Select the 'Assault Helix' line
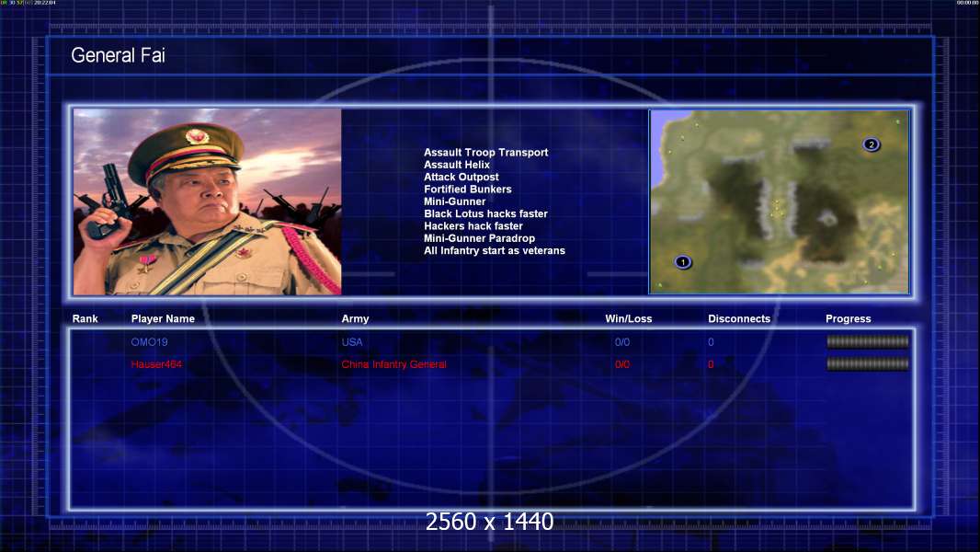The image size is (980, 552). pos(457,165)
